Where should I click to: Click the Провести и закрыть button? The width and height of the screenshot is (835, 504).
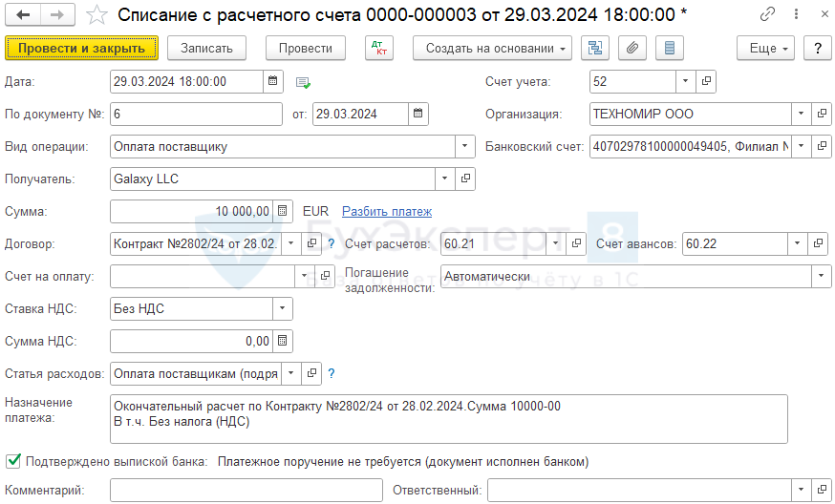[x=81, y=49]
